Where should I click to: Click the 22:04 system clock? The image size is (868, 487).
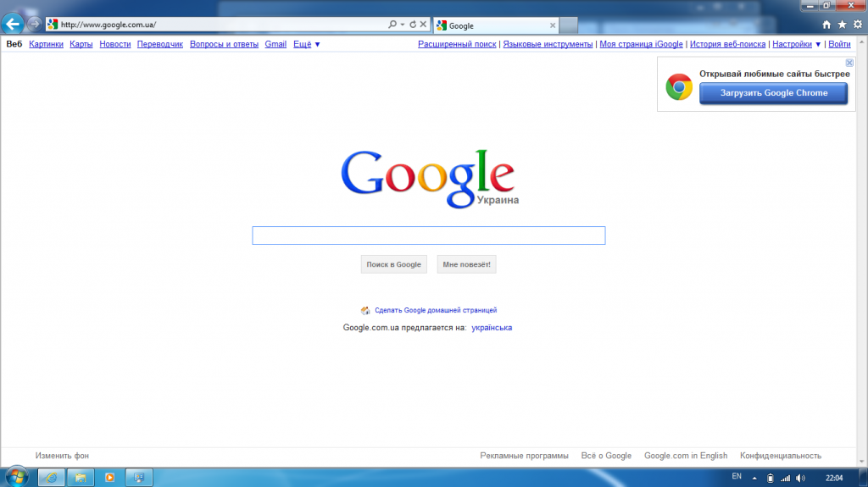click(834, 478)
